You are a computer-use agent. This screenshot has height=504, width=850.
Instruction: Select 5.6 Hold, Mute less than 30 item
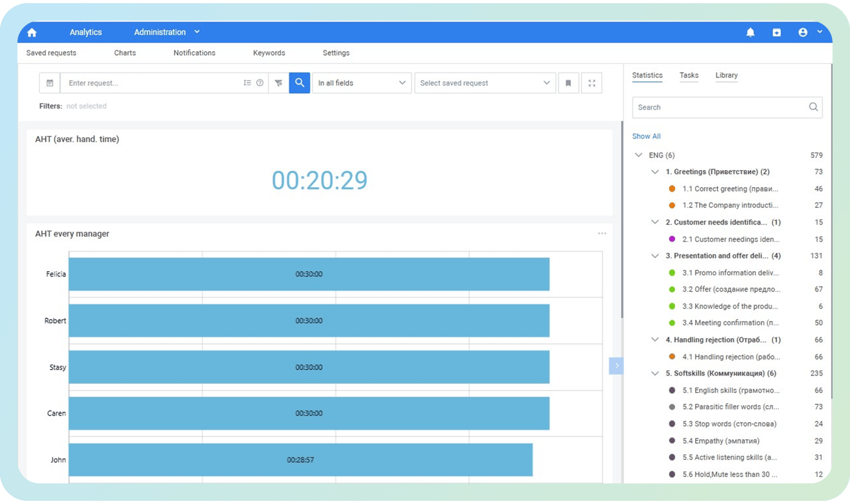(x=730, y=474)
